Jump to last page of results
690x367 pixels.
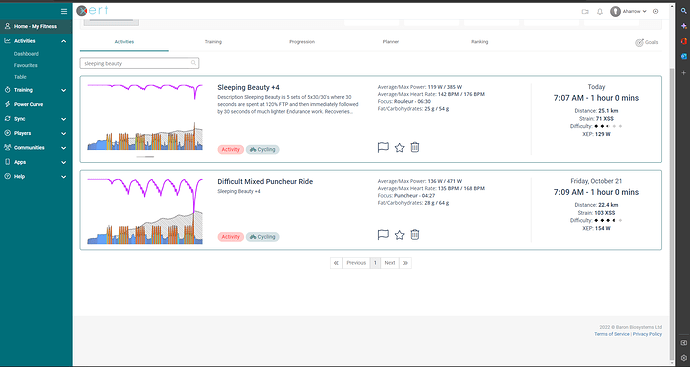click(x=405, y=263)
